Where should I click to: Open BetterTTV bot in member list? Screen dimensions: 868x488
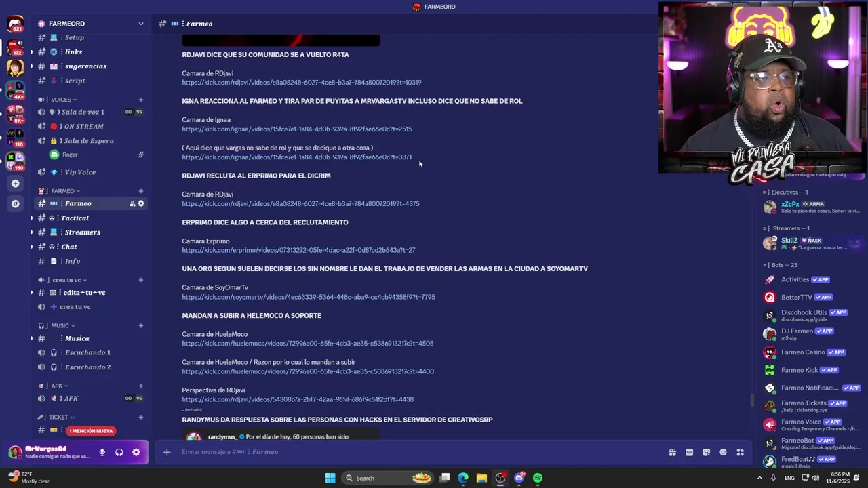(x=812, y=297)
